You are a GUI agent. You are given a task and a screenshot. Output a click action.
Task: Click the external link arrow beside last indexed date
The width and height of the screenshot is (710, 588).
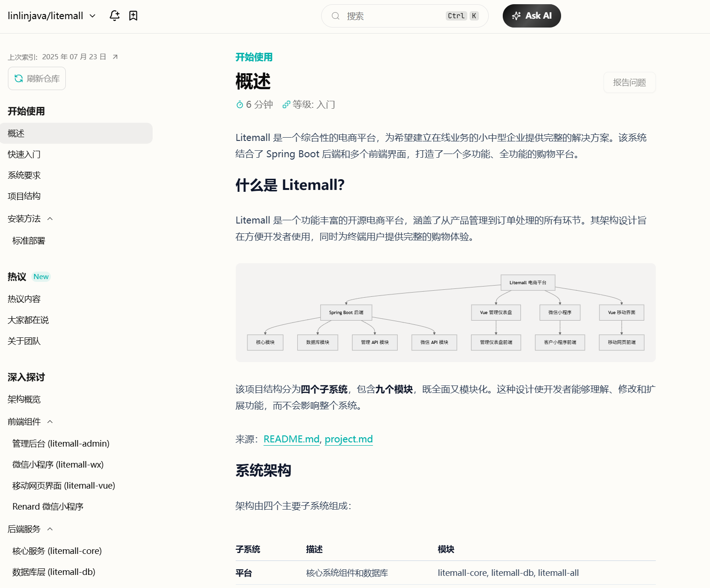coord(115,57)
